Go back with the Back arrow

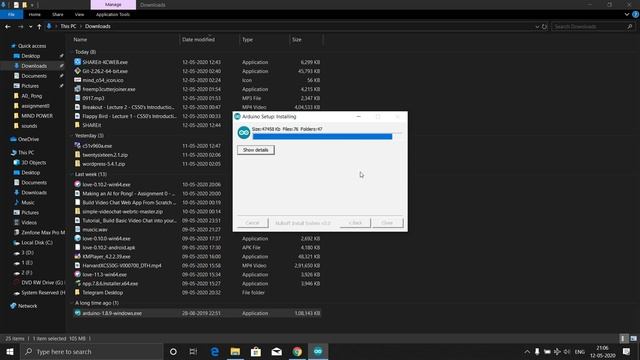(x=8, y=27)
